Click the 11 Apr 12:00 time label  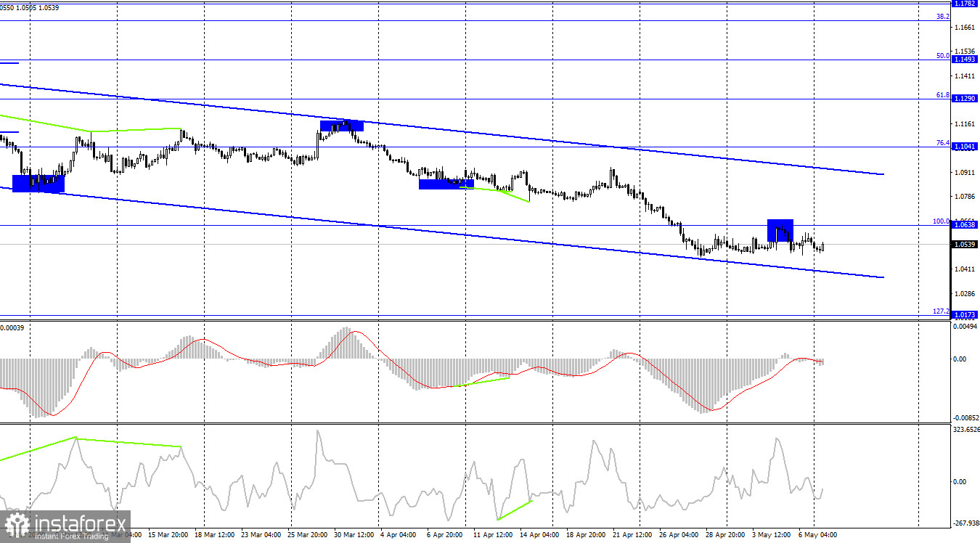point(494,535)
